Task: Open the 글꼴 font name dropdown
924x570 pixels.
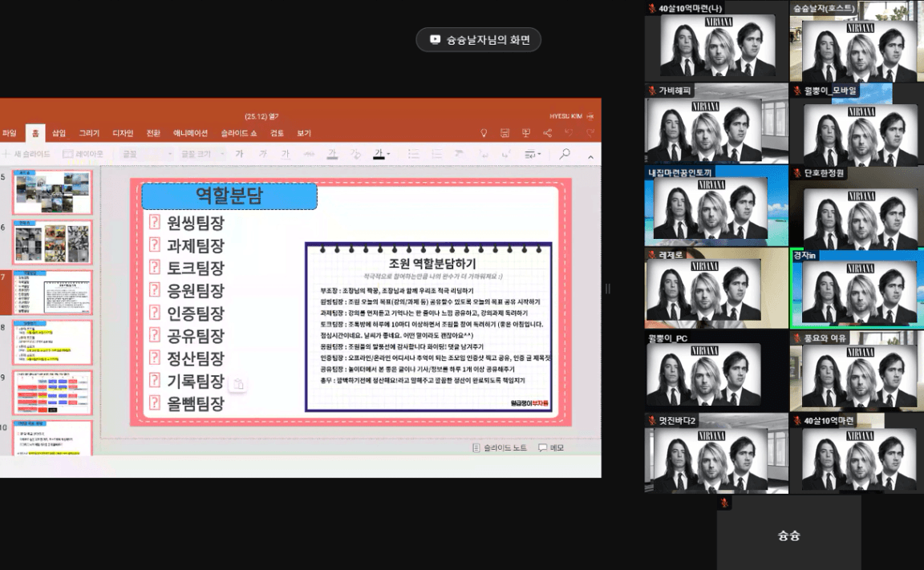Action: point(146,154)
